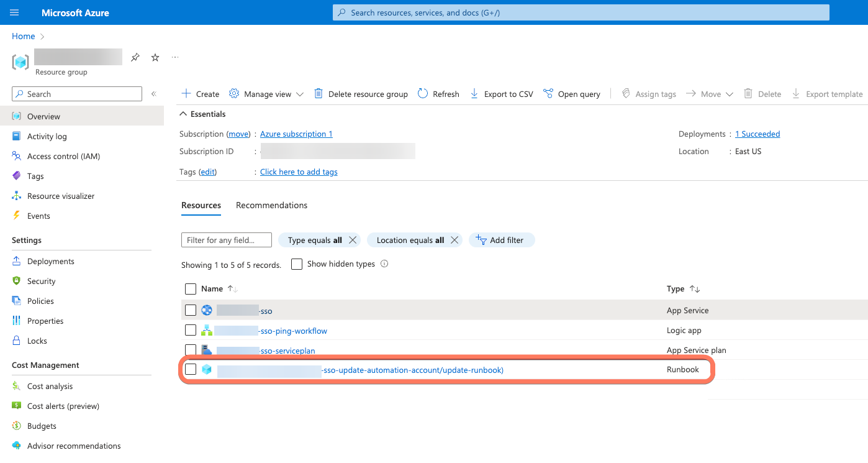Click the Create plus icon
The image size is (868, 463).
pyautogui.click(x=186, y=94)
